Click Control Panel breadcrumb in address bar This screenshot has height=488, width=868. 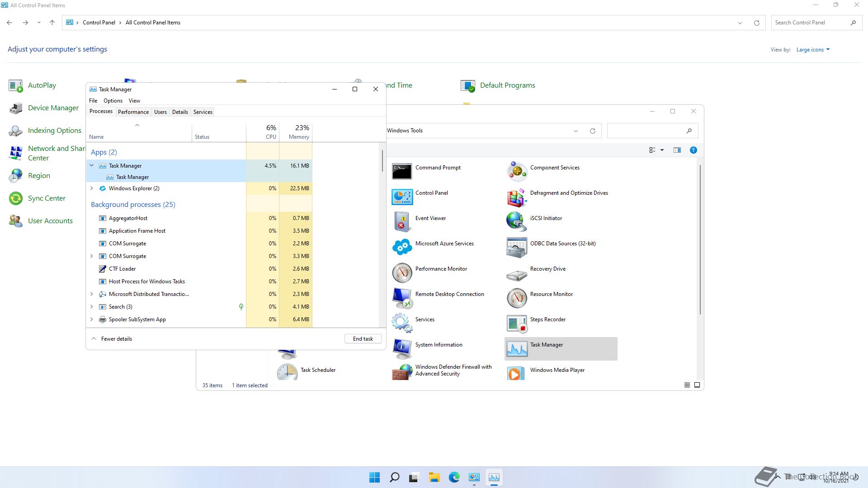pyautogui.click(x=99, y=23)
